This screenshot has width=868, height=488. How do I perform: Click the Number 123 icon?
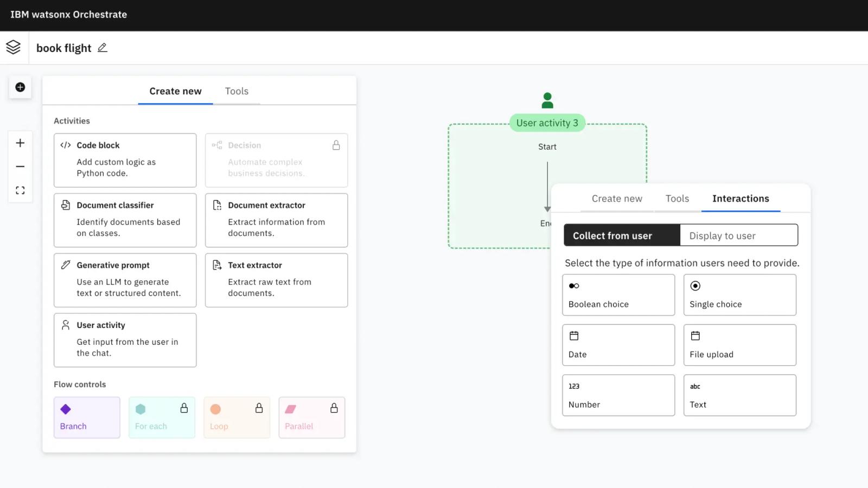(574, 386)
